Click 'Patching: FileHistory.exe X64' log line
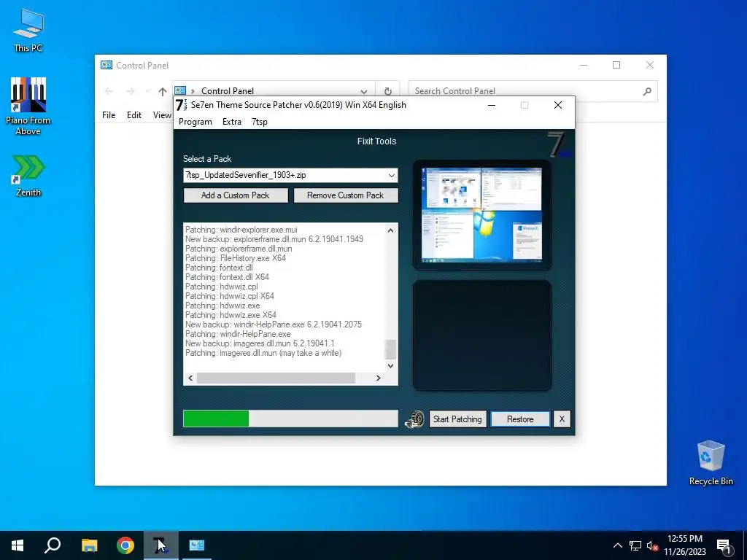 pos(236,258)
